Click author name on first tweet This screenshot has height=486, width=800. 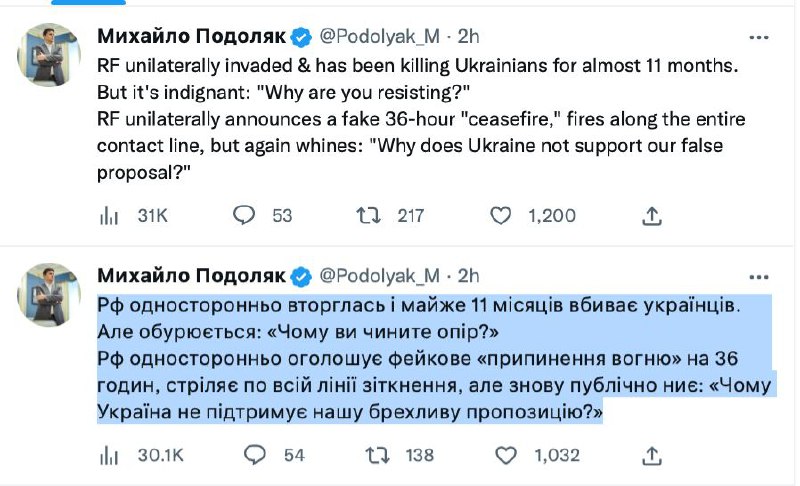190,37
